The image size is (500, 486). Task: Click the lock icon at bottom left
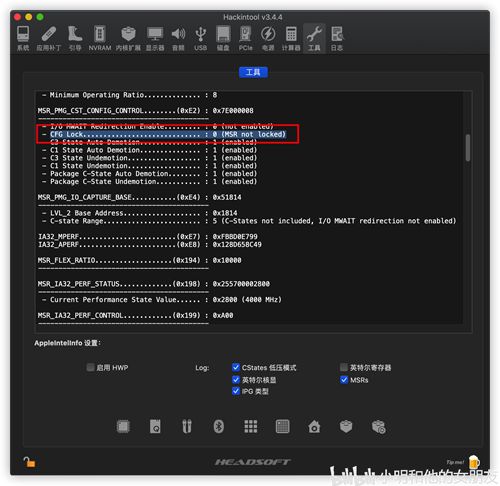[29, 462]
